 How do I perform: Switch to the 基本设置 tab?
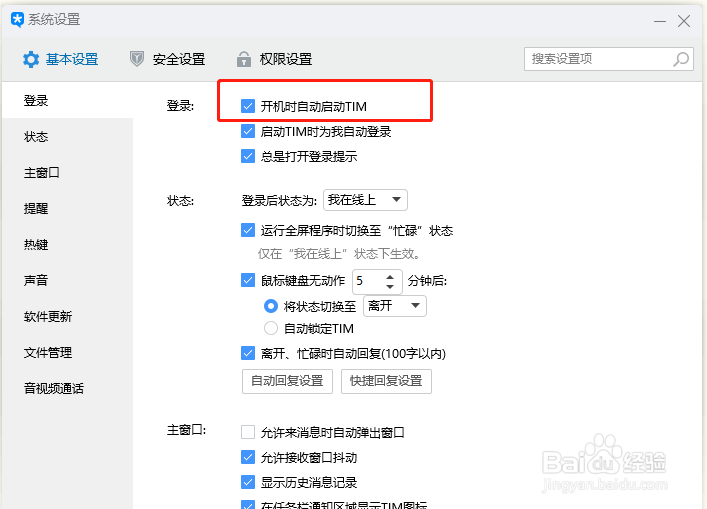tap(61, 60)
